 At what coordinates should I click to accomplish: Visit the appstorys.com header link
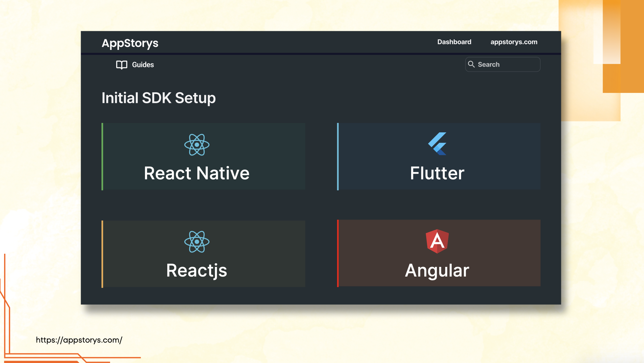tap(514, 42)
